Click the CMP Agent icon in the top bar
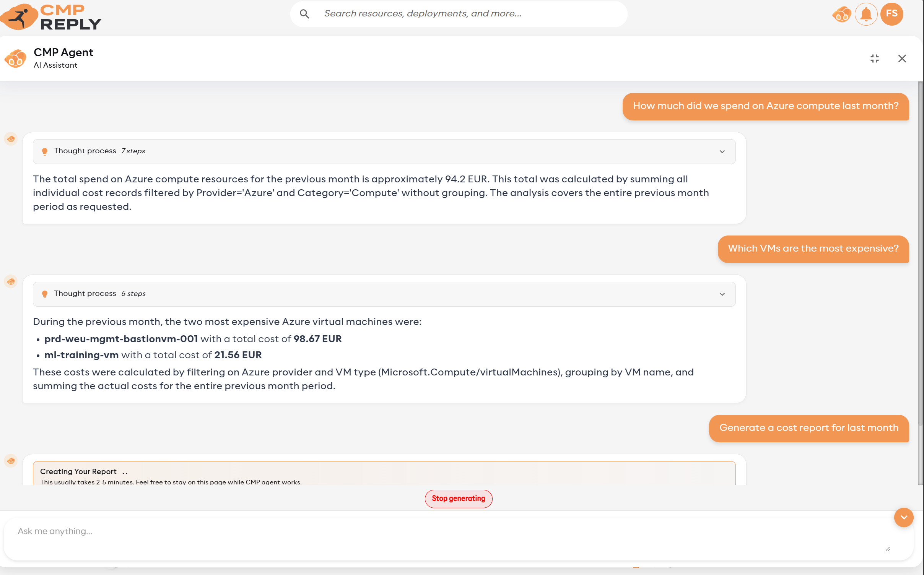 [841, 14]
